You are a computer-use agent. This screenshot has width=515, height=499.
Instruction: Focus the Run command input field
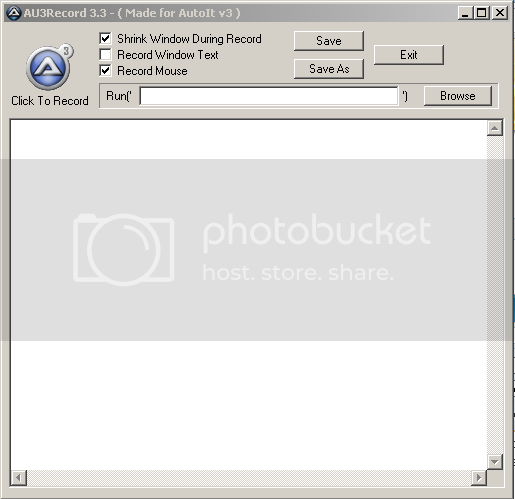click(269, 96)
